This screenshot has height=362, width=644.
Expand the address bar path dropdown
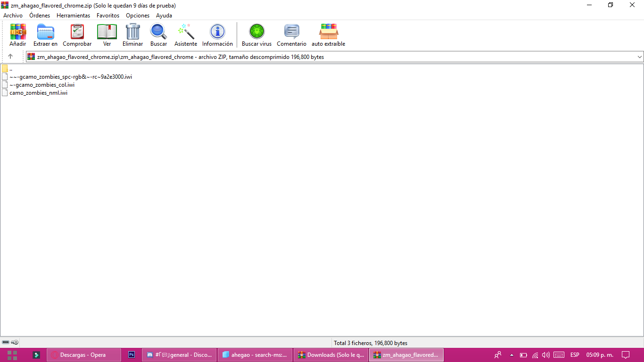pyautogui.click(x=640, y=57)
